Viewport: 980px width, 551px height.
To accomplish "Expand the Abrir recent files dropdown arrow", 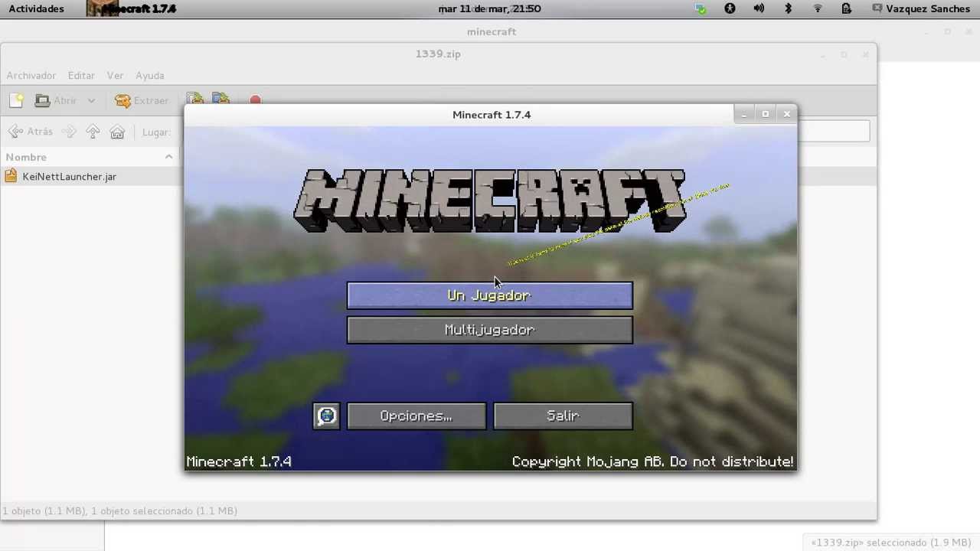I will 91,100.
